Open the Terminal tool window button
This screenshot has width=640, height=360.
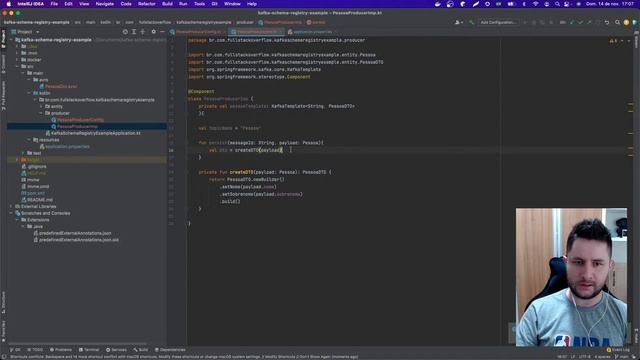(x=89, y=350)
